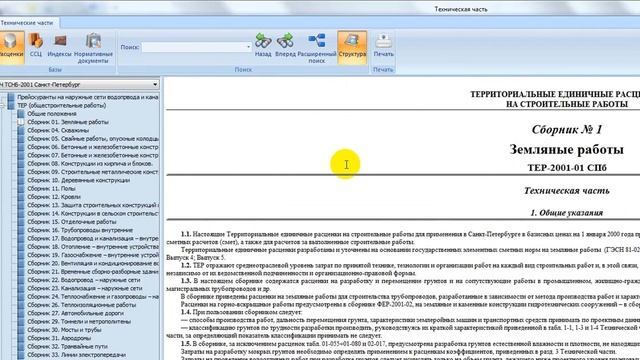The image size is (640, 360).
Task: Select Сборник 09. Строительные металлические
Action: click(x=93, y=172)
